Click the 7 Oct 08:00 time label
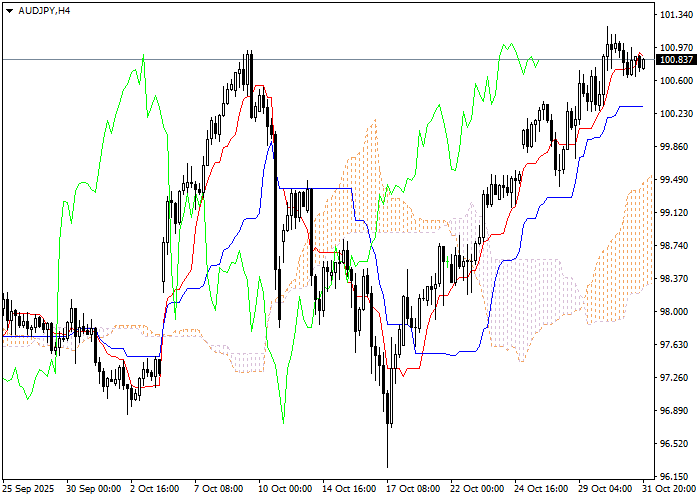Viewport: 700px width, 500px height. pyautogui.click(x=219, y=489)
